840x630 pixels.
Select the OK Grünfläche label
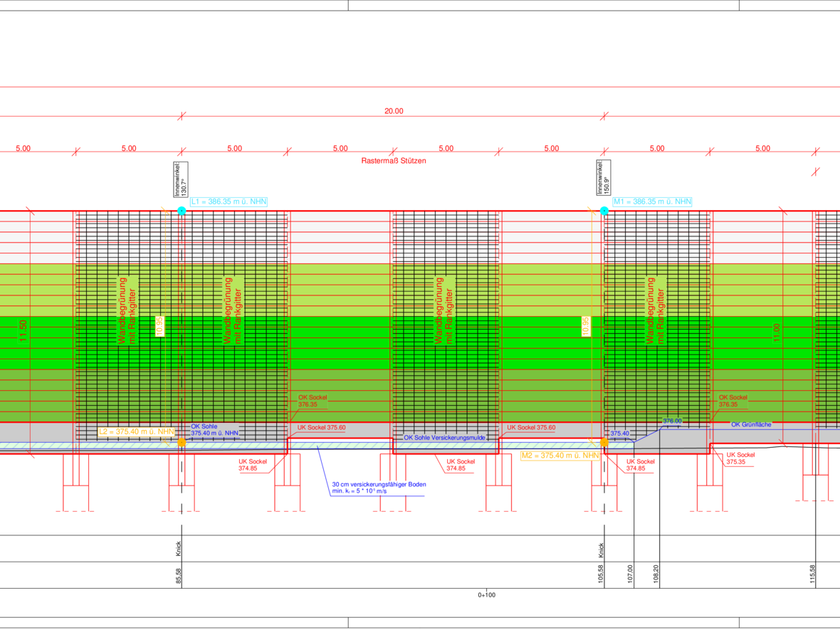click(x=751, y=424)
